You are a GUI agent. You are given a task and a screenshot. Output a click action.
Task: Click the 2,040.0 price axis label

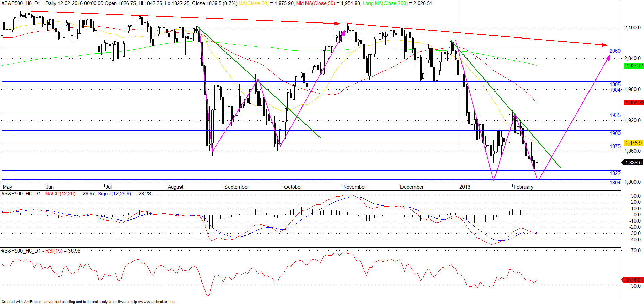pos(632,58)
